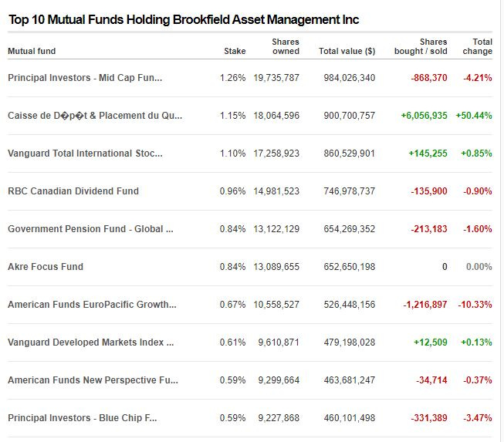Click shares bought value +145,255

click(428, 154)
